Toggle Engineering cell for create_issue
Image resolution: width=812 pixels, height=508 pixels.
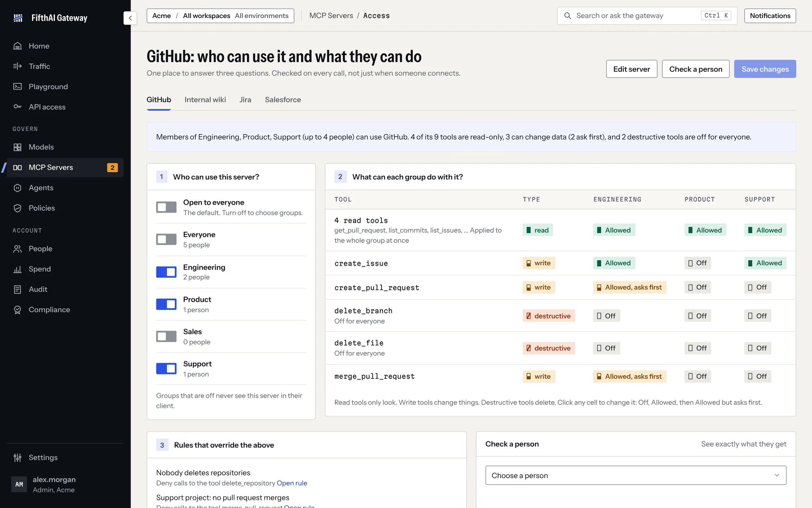614,263
